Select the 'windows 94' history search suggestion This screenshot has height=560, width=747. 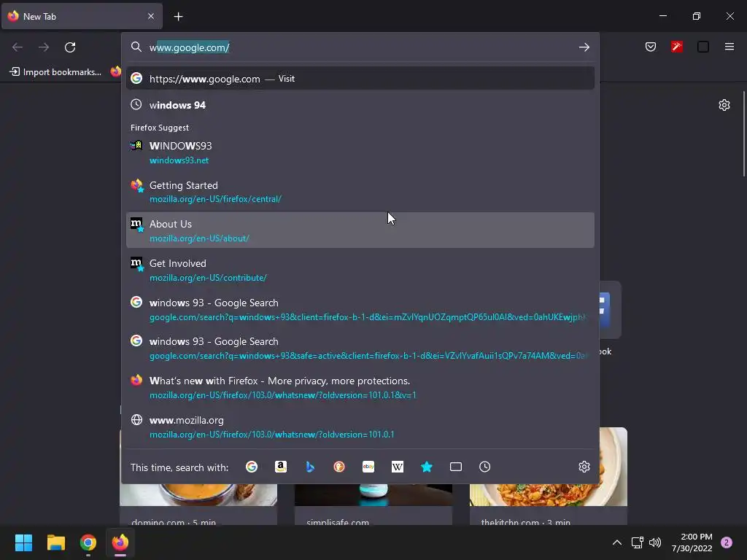pos(360,105)
